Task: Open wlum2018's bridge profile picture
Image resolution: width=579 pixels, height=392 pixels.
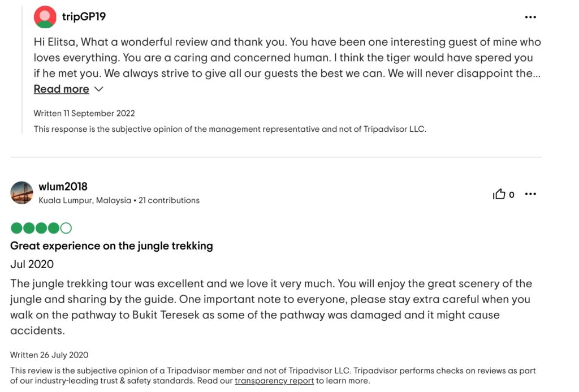Action: coord(22,192)
